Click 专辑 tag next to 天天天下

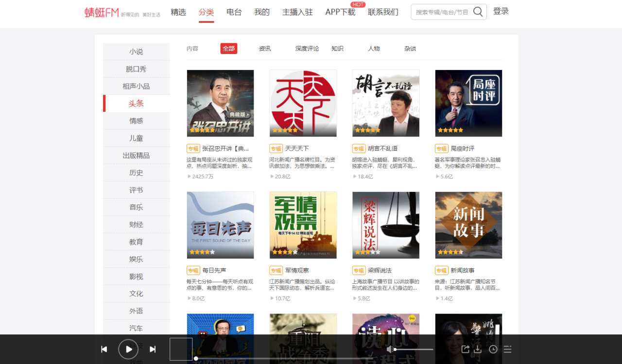pos(276,148)
